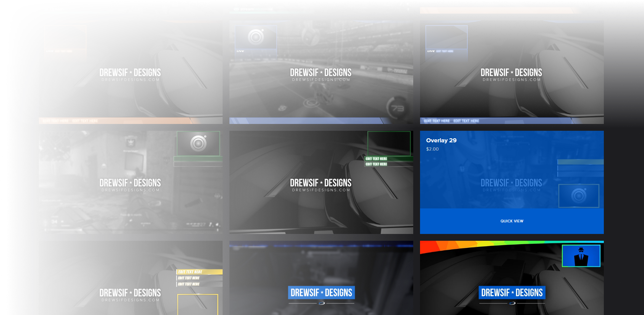Open Quick View for Overlay 29
This screenshot has height=315, width=644.
pos(512,221)
